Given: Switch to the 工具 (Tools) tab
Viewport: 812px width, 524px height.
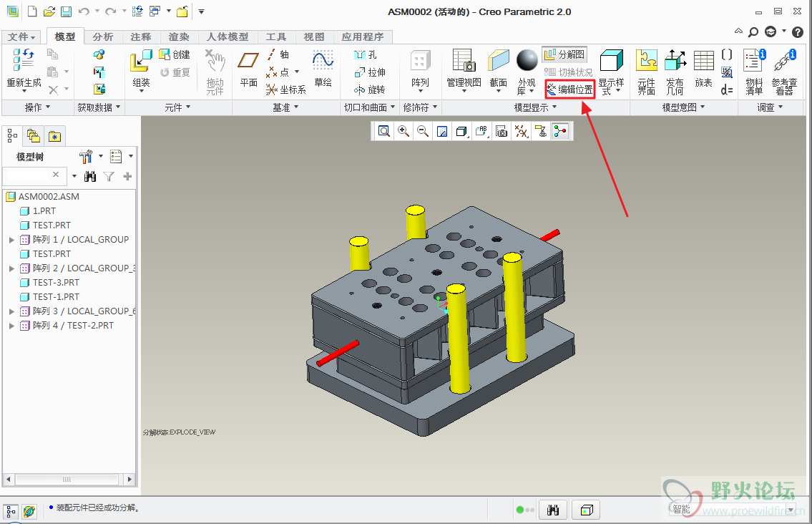Looking at the screenshot, I should coord(276,37).
